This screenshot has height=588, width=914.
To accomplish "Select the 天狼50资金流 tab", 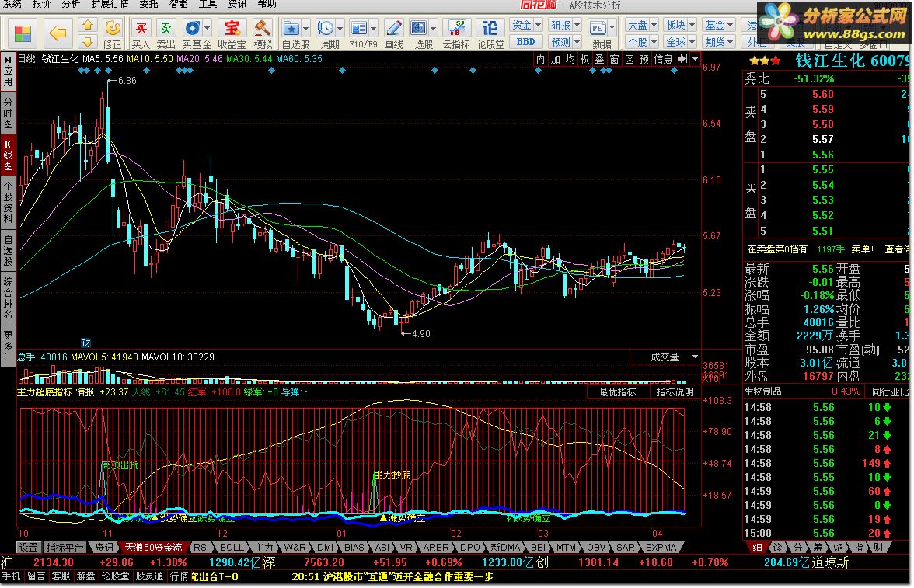I will coord(152,547).
